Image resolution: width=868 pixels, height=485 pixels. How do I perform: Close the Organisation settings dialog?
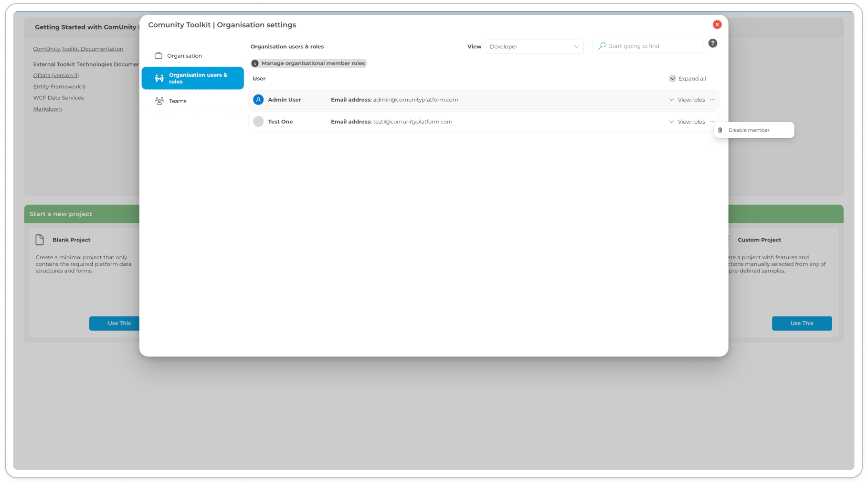pyautogui.click(x=717, y=25)
